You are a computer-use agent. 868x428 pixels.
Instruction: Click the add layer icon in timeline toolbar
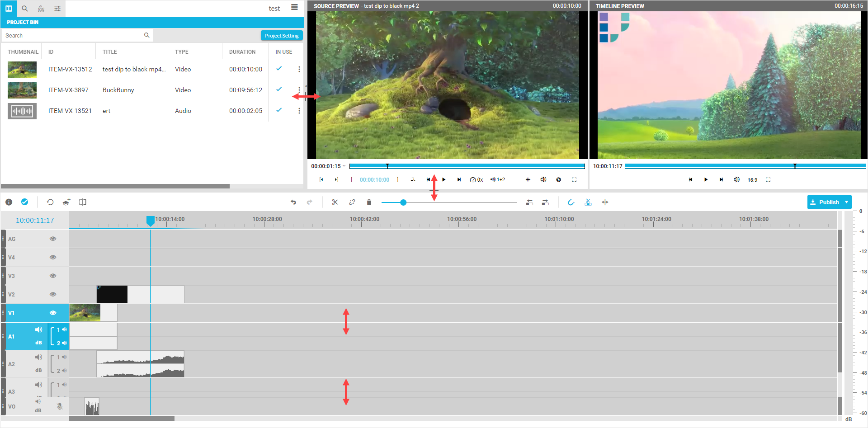click(x=66, y=202)
